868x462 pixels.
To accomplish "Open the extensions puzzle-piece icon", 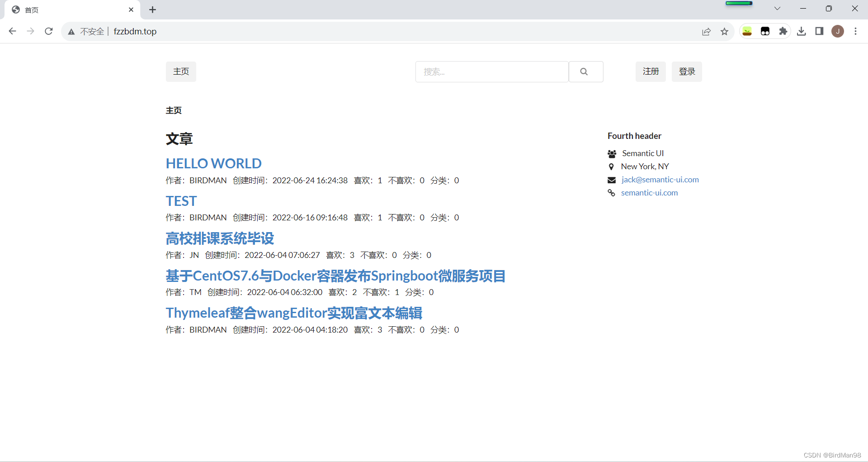I will click(x=783, y=31).
